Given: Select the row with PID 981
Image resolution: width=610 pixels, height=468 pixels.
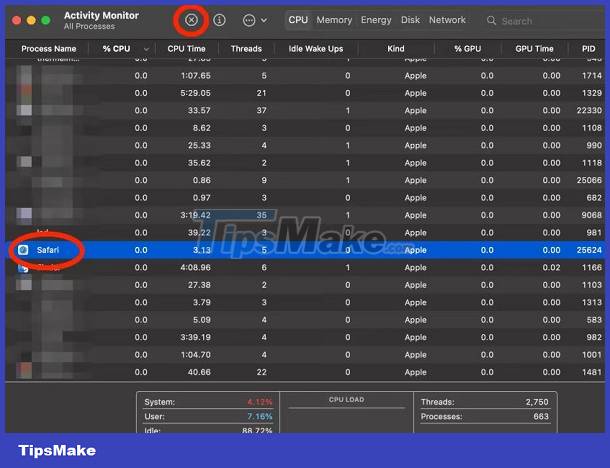Looking at the screenshot, I should pos(305,233).
